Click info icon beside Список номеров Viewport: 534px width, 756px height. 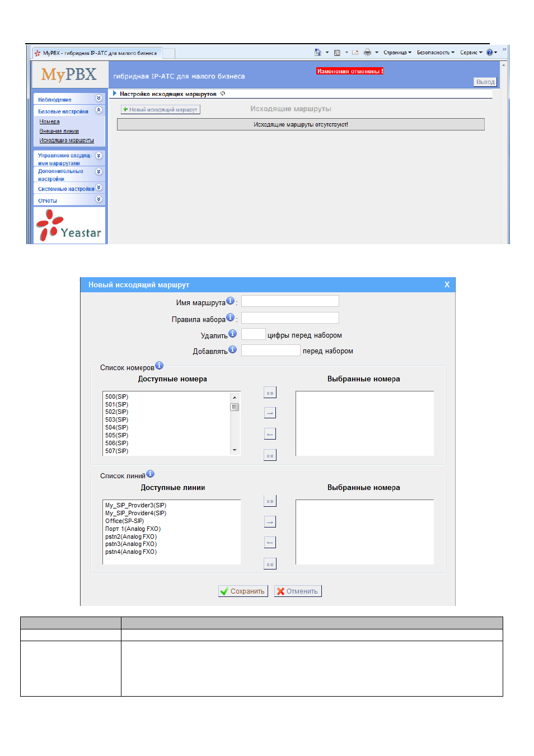(x=159, y=366)
